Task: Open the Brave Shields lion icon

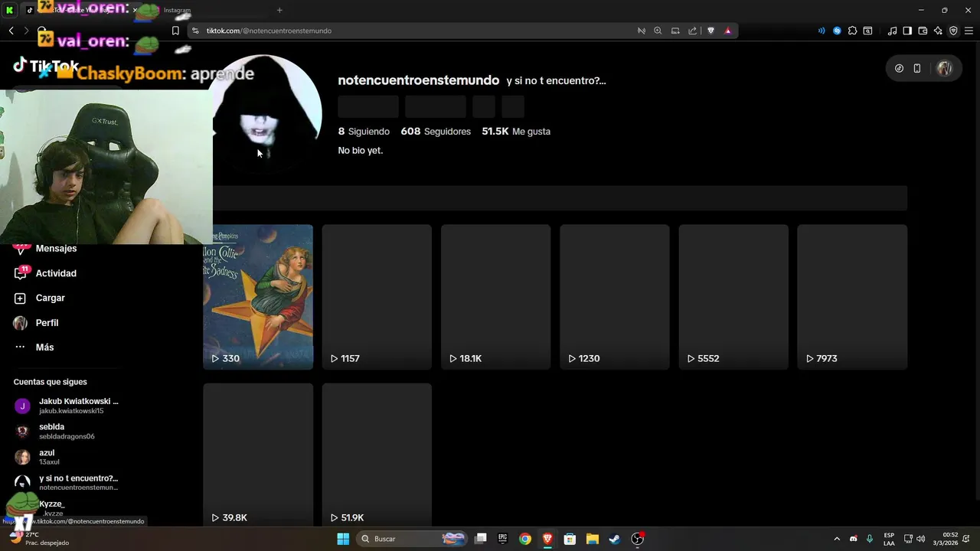Action: click(710, 31)
